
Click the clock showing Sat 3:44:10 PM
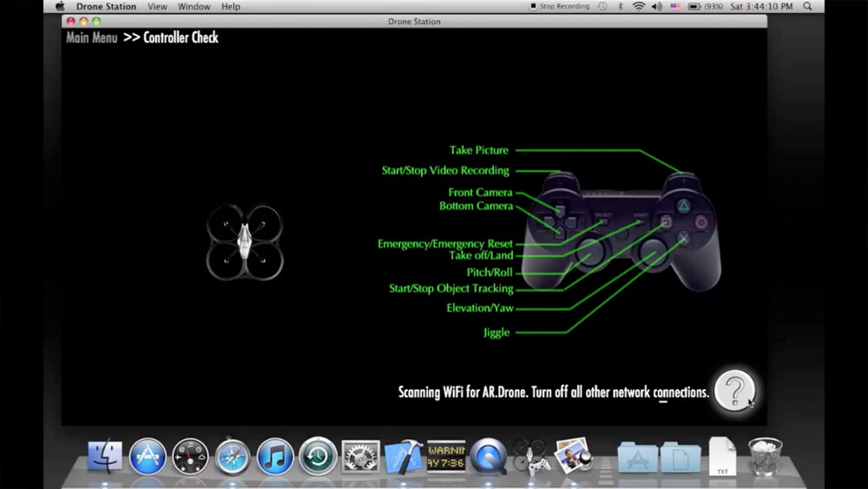click(761, 7)
